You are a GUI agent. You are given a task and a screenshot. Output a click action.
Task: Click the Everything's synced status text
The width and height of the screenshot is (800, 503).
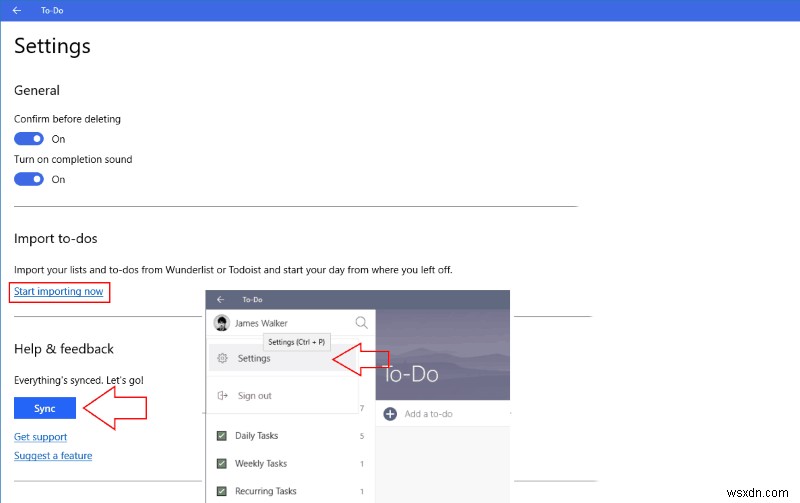point(79,380)
